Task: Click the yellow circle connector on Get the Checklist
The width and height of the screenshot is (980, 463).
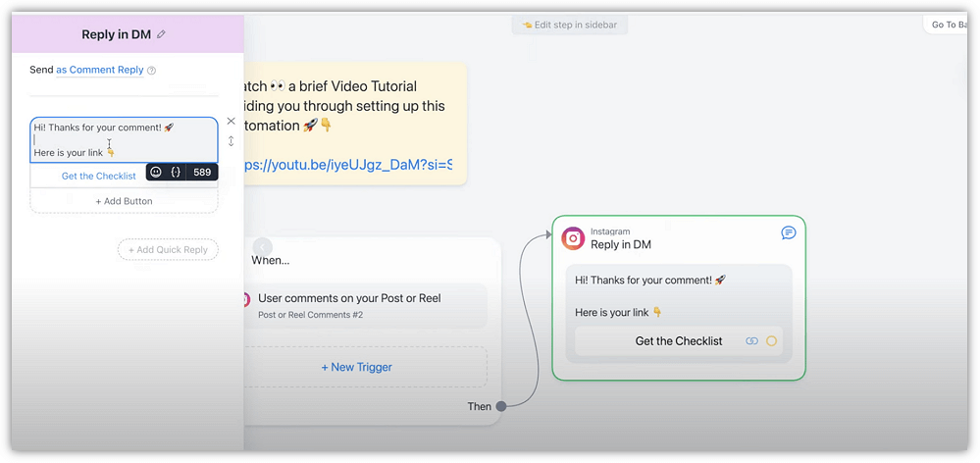Action: 771,341
